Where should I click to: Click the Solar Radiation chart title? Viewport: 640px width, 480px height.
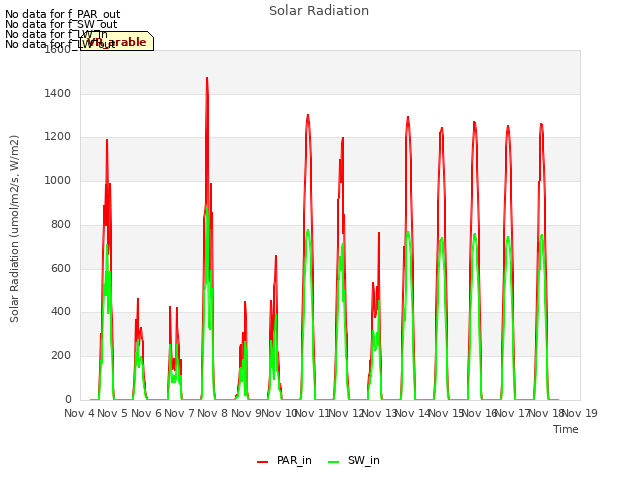319,11
